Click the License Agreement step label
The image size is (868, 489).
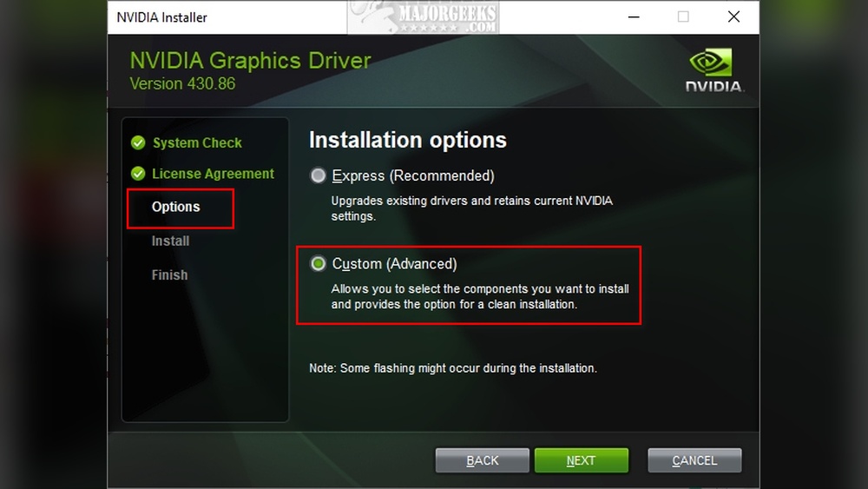click(x=214, y=174)
